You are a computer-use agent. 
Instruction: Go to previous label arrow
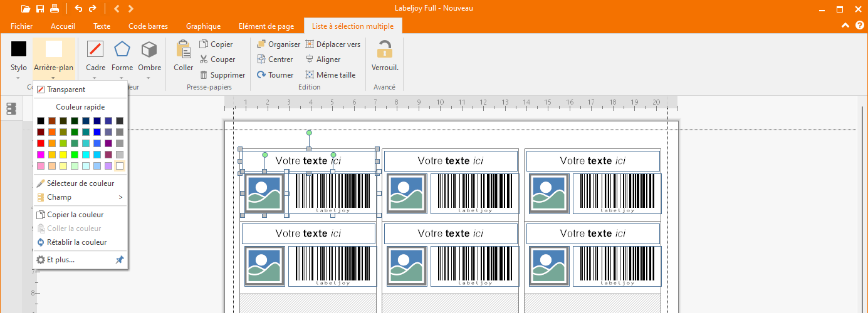[x=117, y=9]
